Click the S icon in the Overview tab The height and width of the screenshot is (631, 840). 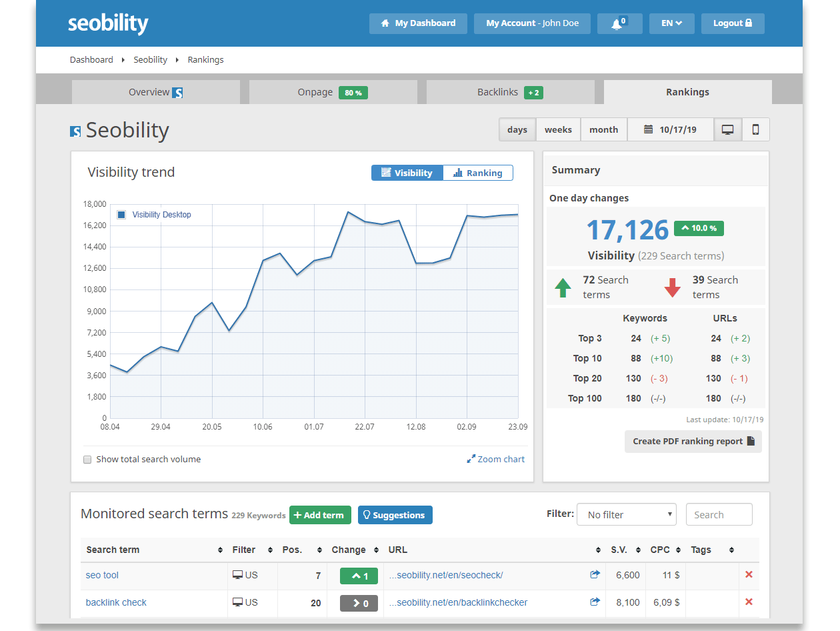tap(177, 93)
